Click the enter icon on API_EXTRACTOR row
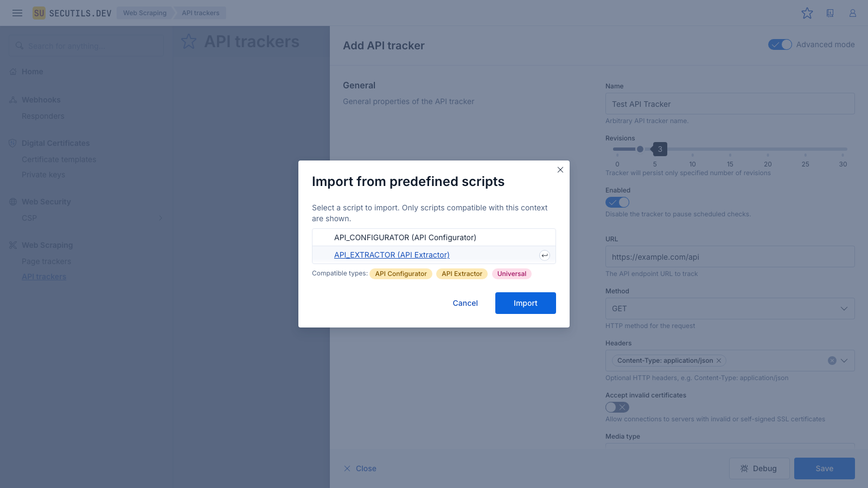This screenshot has width=868, height=488. 545,255
